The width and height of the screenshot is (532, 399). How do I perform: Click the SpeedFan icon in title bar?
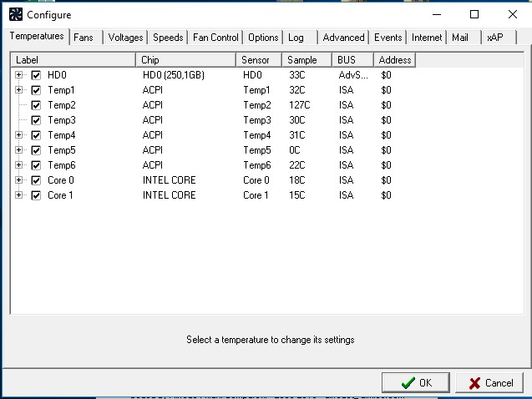pos(15,14)
